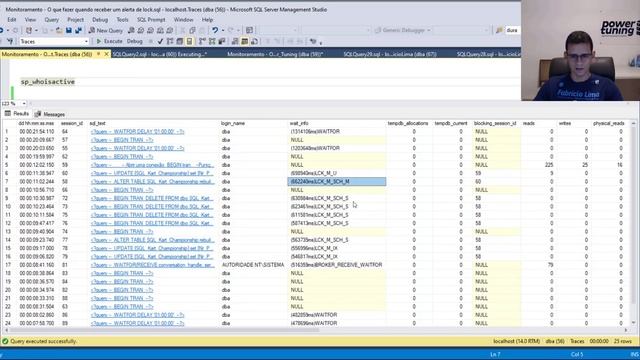The image size is (640, 360).
Task: Open the Query menu
Action: point(51,20)
